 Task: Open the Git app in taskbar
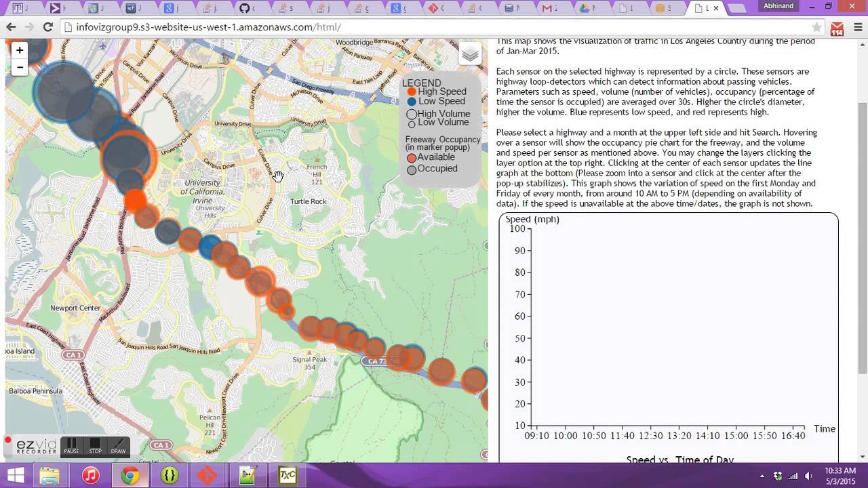pyautogui.click(x=208, y=476)
